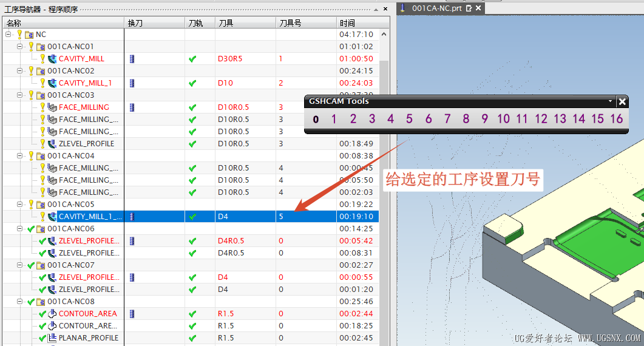Set tool number 1 in GSHCAM Tools
644x346 pixels.
click(334, 119)
